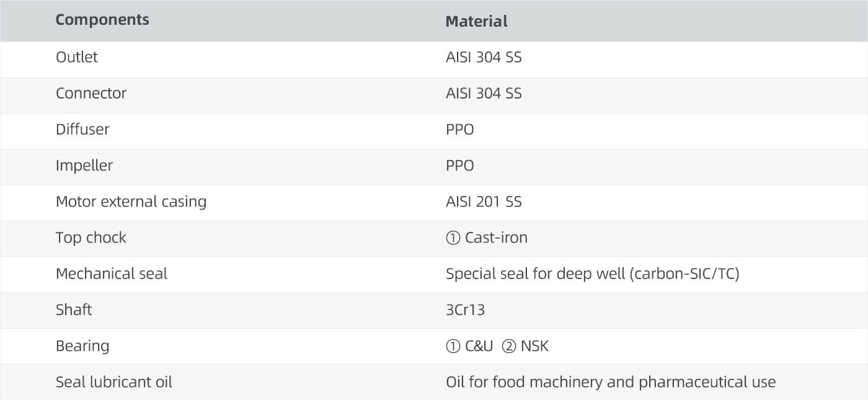Select the Impeller row label
The image size is (868, 400).
[x=84, y=166]
